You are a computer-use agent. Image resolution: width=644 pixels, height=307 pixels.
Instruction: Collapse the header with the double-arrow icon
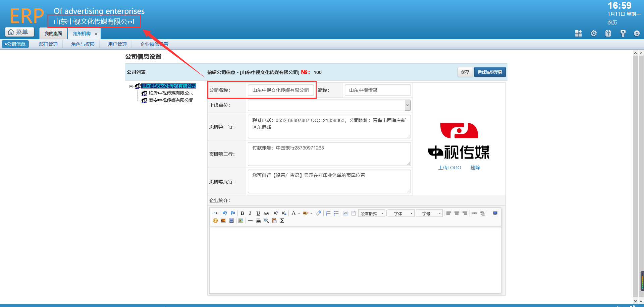(637, 33)
